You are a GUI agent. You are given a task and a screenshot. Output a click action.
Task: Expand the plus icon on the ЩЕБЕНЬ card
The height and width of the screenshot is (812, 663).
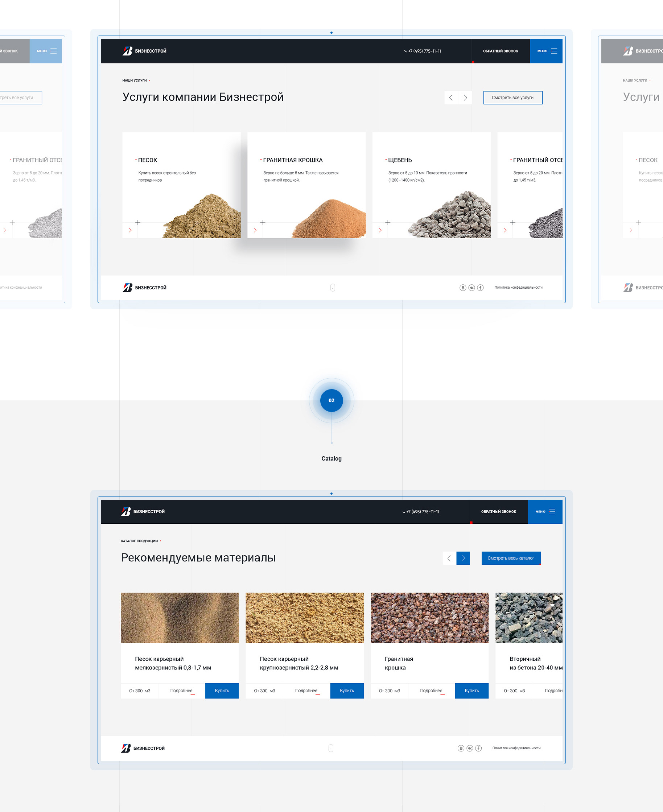point(388,223)
